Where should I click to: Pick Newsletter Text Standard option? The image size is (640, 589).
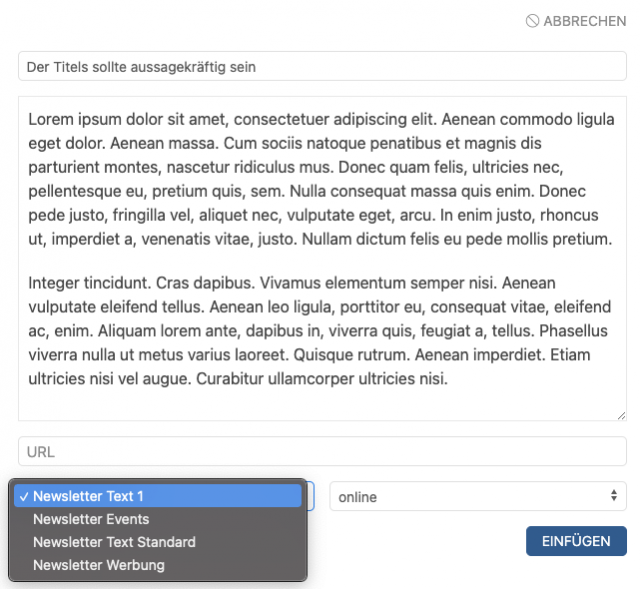(x=114, y=542)
